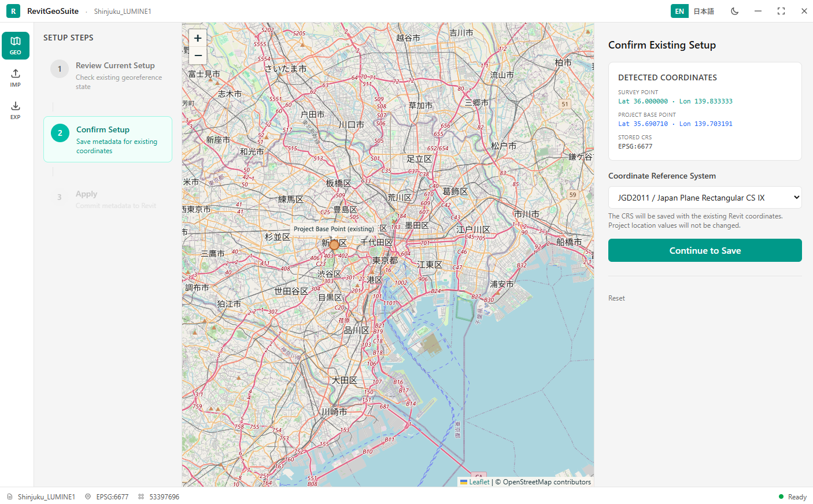Click the Reset link
The width and height of the screenshot is (813, 504).
[616, 298]
